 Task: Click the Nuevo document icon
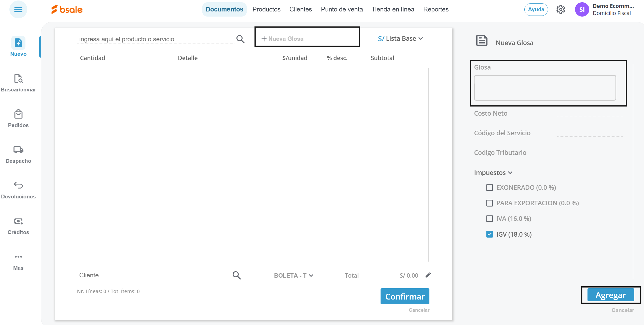click(18, 43)
